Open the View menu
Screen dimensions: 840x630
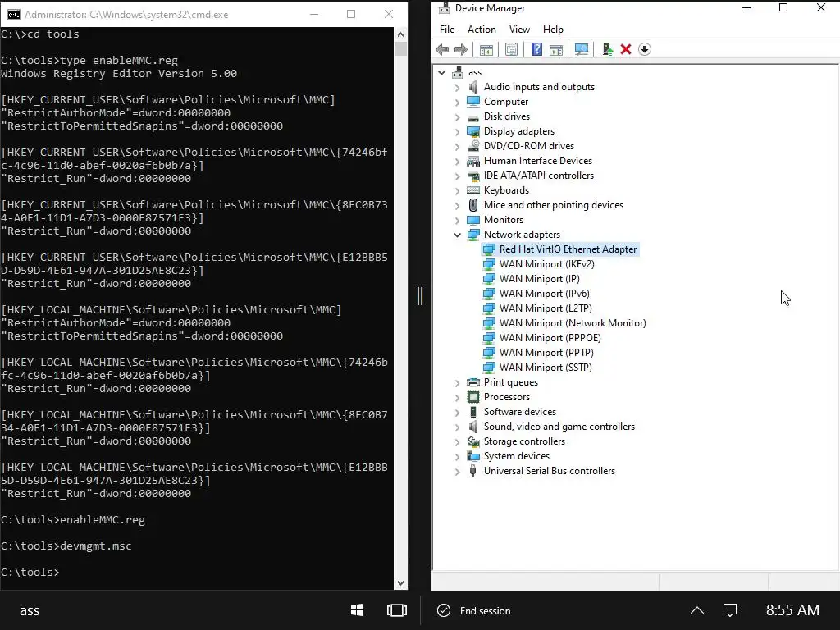(519, 30)
